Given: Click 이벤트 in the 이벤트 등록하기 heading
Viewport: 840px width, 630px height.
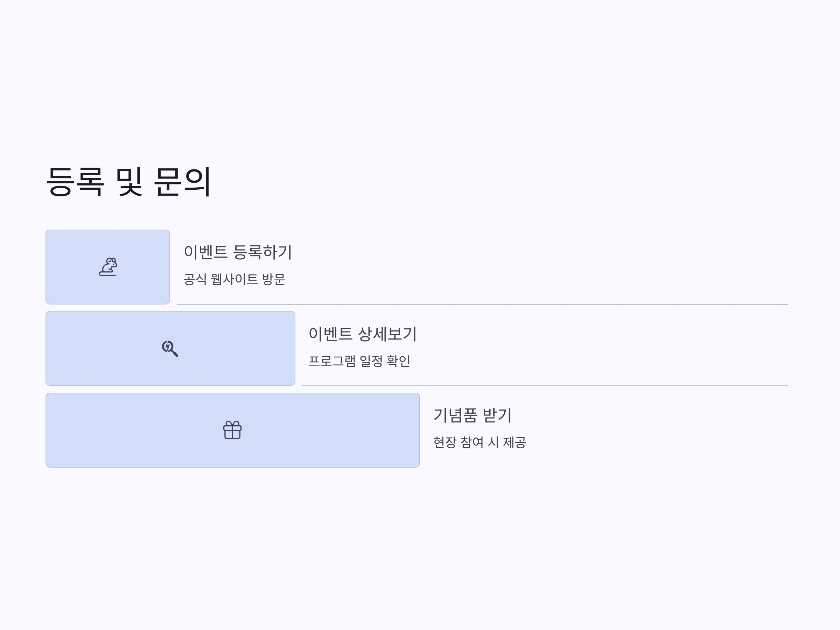Looking at the screenshot, I should tap(205, 252).
